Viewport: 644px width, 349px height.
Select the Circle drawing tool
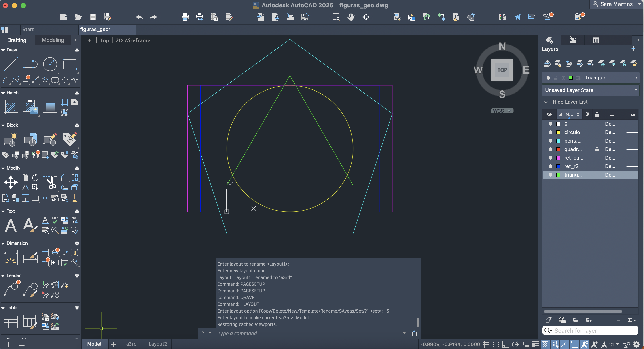point(50,64)
